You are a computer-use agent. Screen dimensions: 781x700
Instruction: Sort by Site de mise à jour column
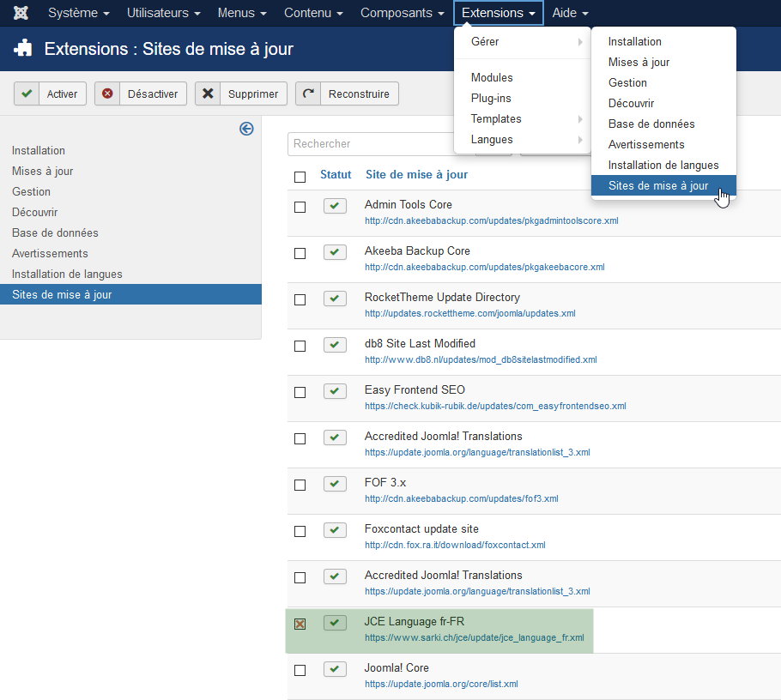416,175
